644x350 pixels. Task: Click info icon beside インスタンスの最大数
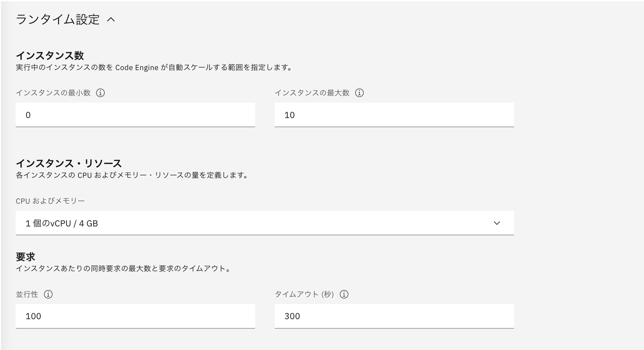point(359,93)
